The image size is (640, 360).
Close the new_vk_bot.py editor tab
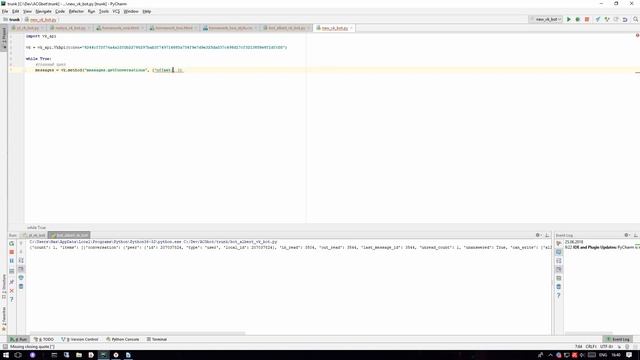point(351,28)
